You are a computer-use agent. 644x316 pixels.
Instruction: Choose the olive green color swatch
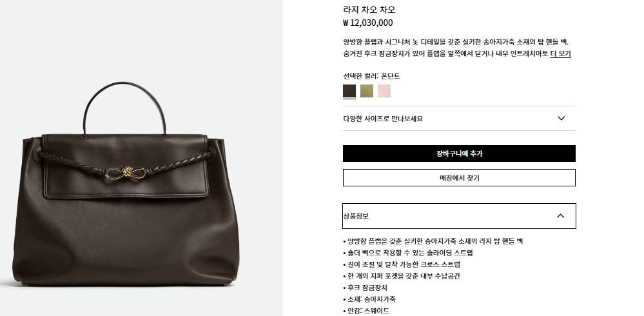(367, 91)
